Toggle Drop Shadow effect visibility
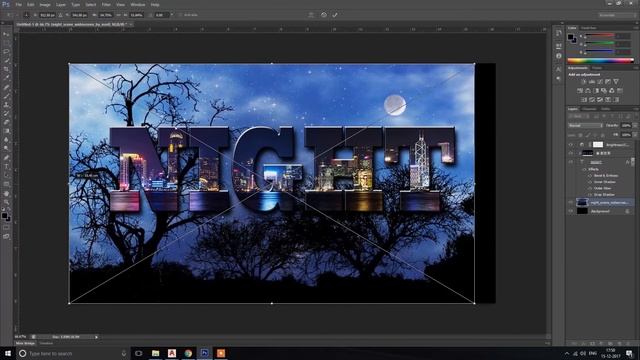The width and height of the screenshot is (640, 360). 590,195
